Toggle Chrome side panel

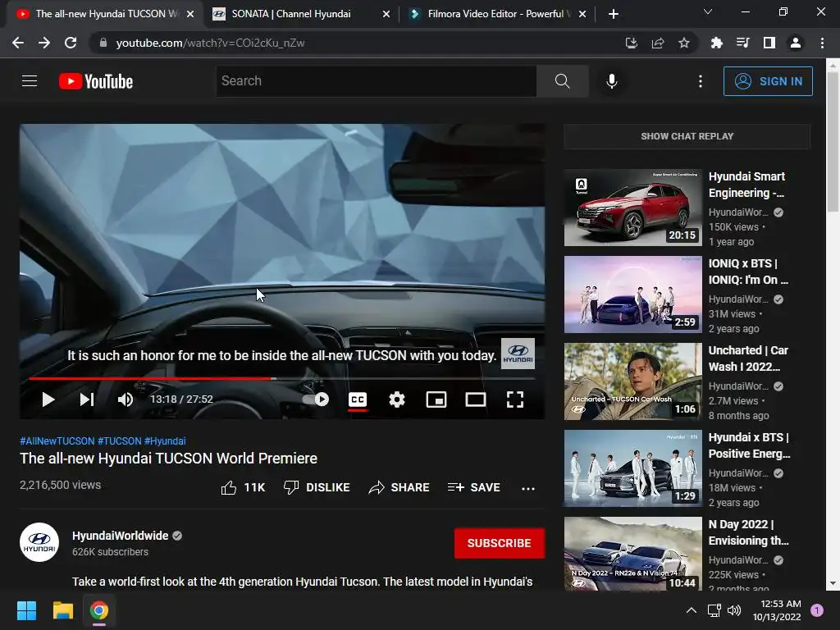point(769,43)
